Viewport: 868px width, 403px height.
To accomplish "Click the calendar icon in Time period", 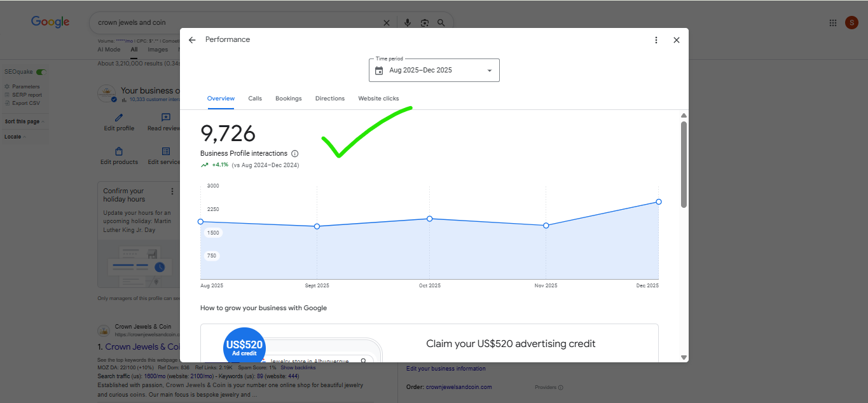I will [379, 71].
